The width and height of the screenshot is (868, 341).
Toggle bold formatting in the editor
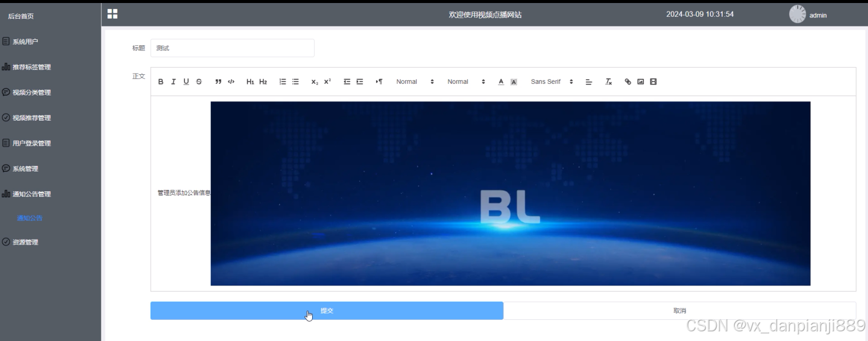click(x=161, y=81)
